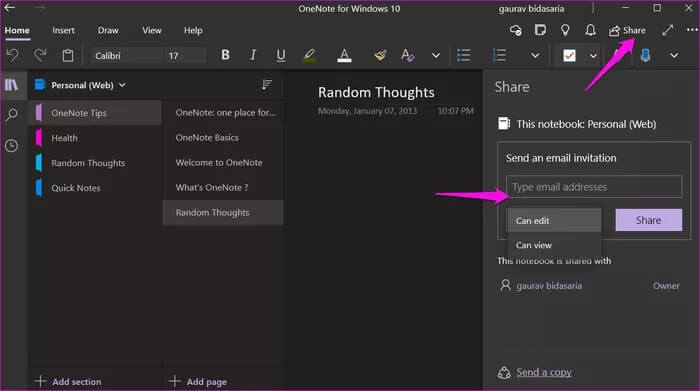Click the back arrow in title bar
Screen dimensions: 700x391
pos(9,8)
